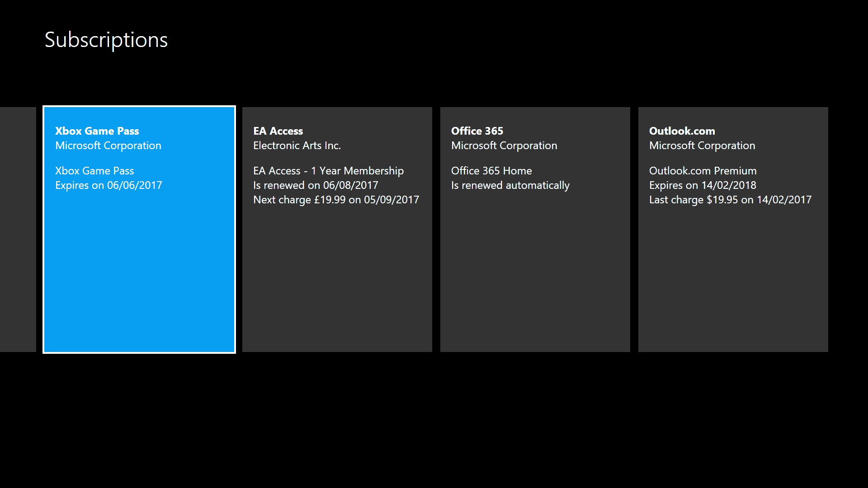Click the 'Xbox Game Pass' bold title
Screen dimensions: 868x488
97,131
